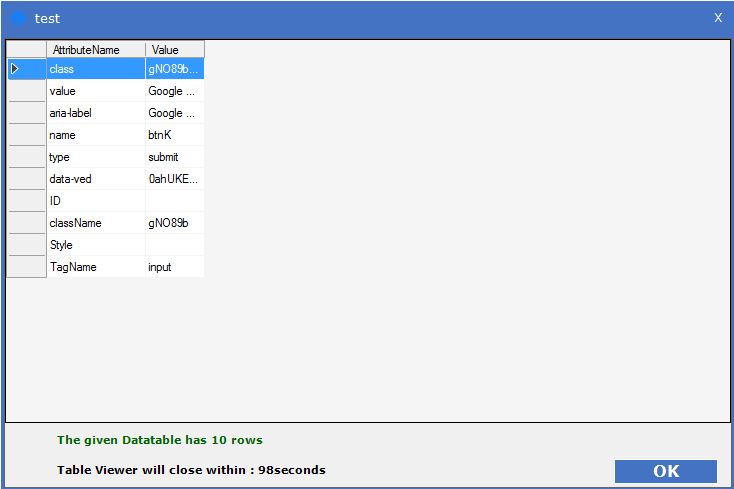Select the 'data-ved' attribute cell
Screen dimensions: 734x489
pos(95,179)
